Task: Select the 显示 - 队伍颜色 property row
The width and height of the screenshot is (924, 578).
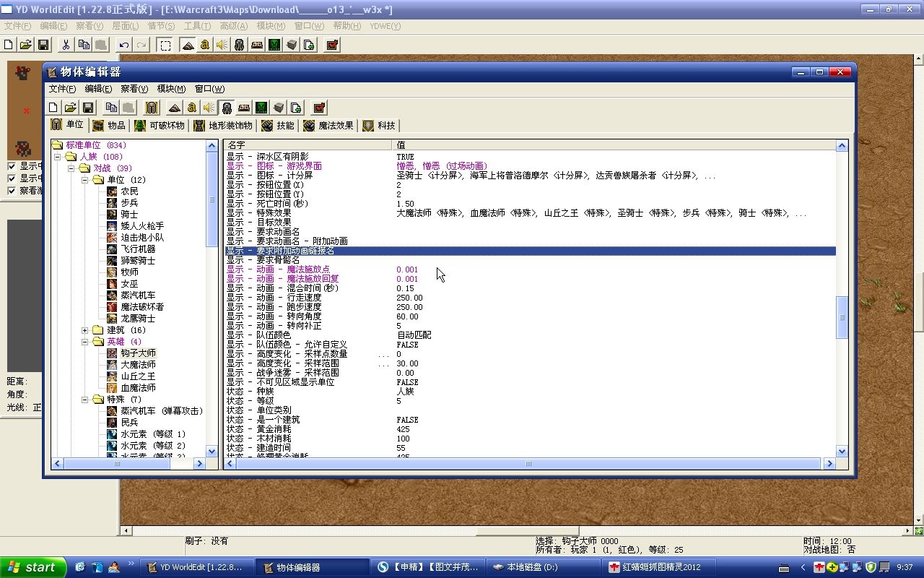Action: pos(531,335)
